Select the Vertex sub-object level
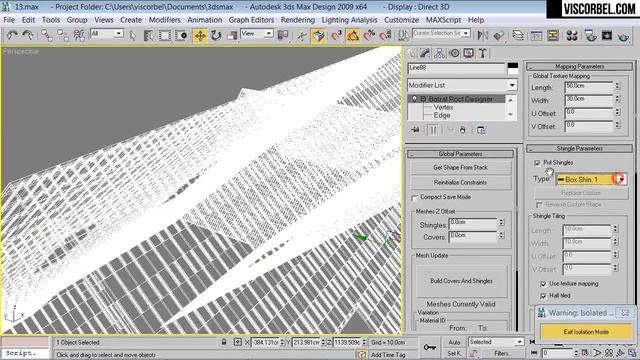 tap(443, 107)
